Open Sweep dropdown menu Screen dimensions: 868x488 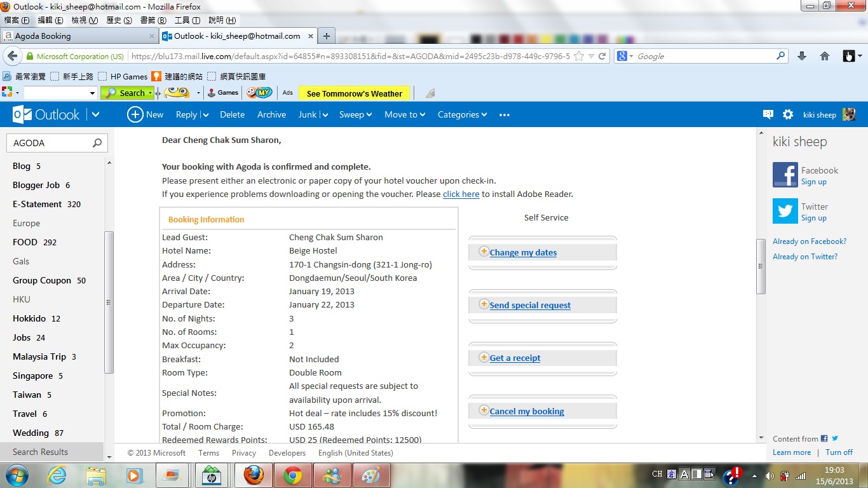click(355, 114)
